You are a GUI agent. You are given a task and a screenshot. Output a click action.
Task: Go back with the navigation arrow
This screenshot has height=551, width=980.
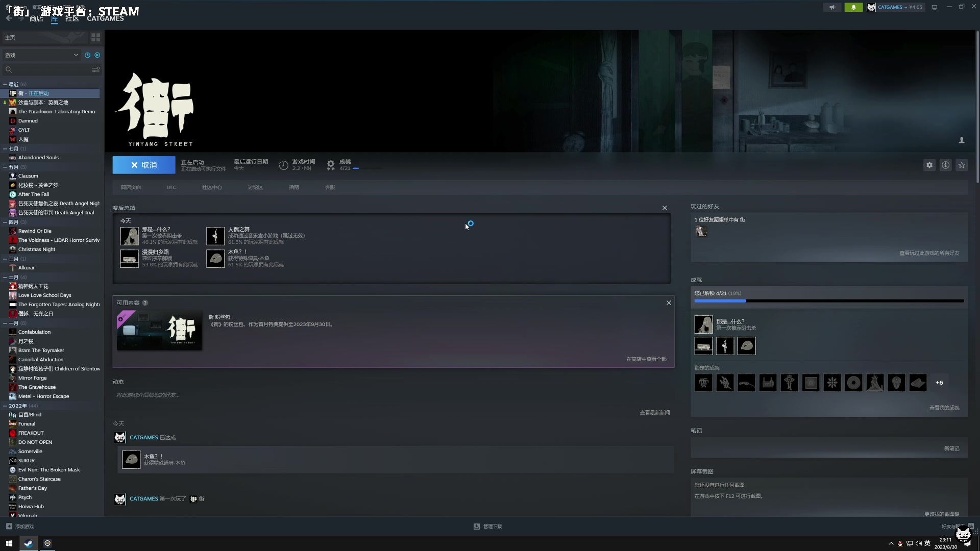tap(9, 18)
